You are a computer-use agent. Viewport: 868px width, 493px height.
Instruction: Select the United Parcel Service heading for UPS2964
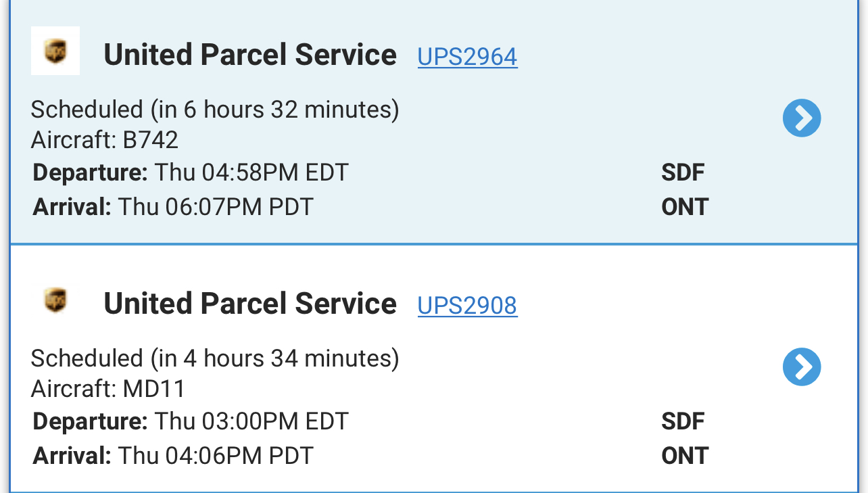[250, 55]
